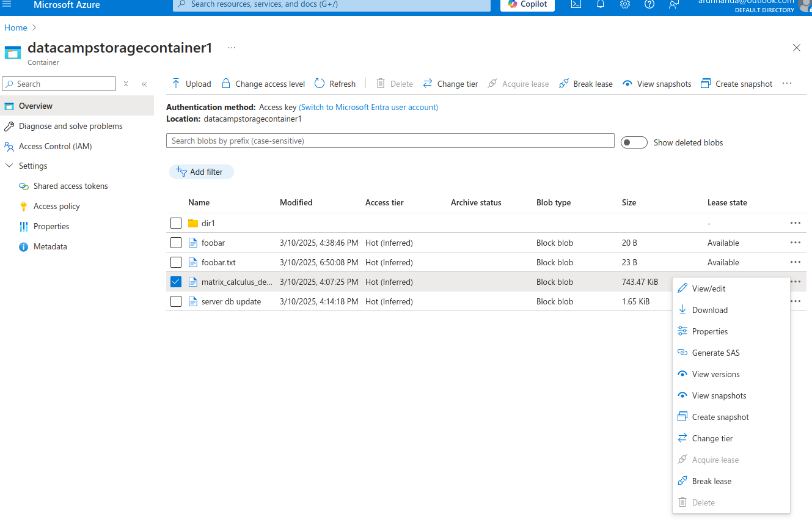Click Change access level in toolbar

(263, 84)
